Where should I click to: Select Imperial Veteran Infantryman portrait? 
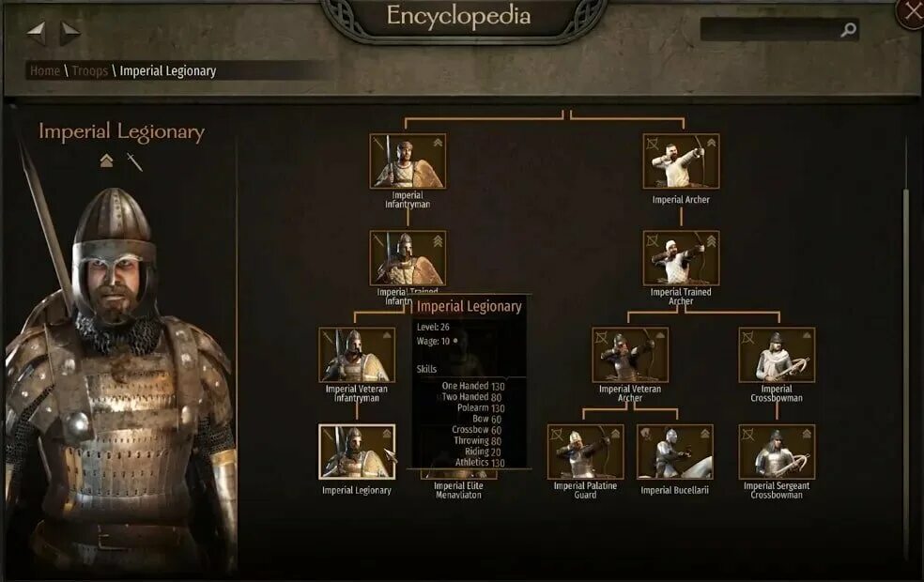click(x=357, y=355)
